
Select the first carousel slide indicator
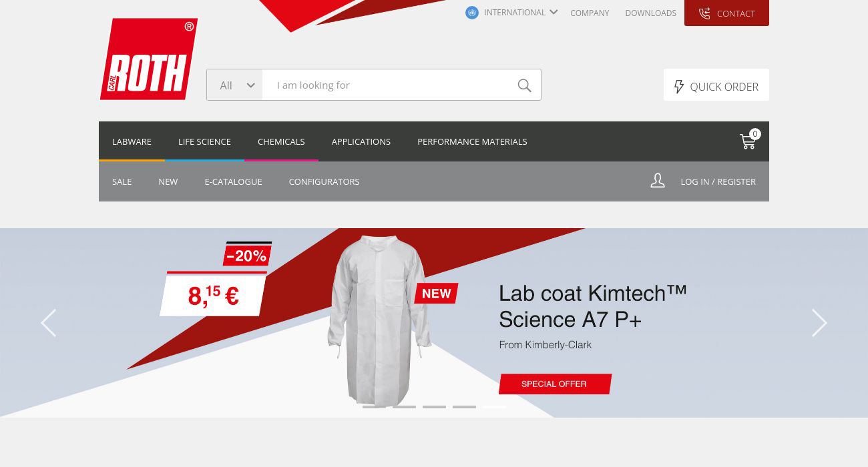click(374, 407)
